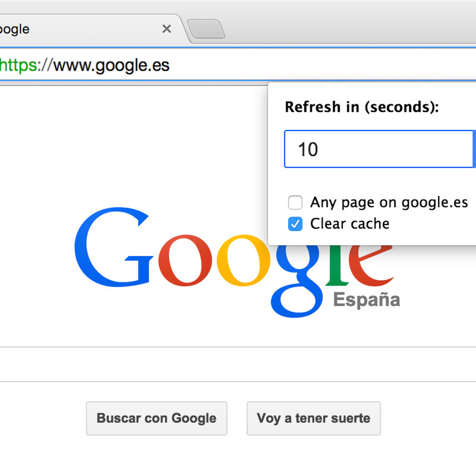Click the yellow second 'o' in Google logo
476x476 pixels.
(x=243, y=261)
